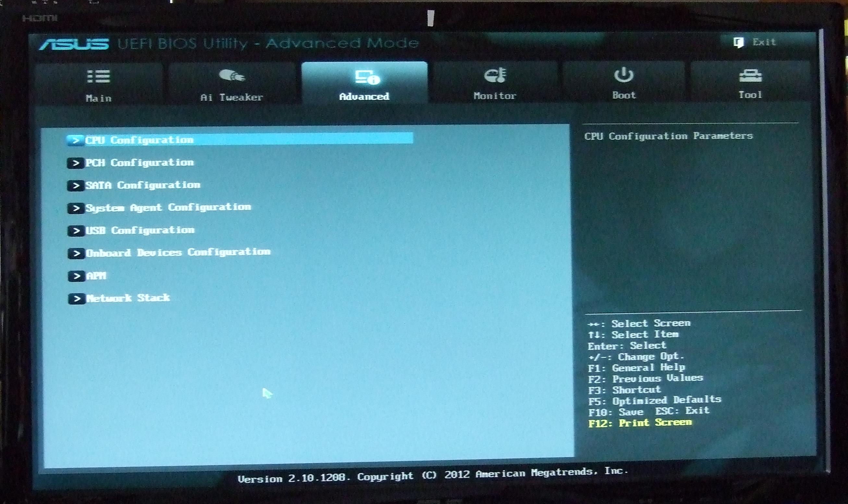
Task: Click the Select Item hint line
Action: pos(633,335)
